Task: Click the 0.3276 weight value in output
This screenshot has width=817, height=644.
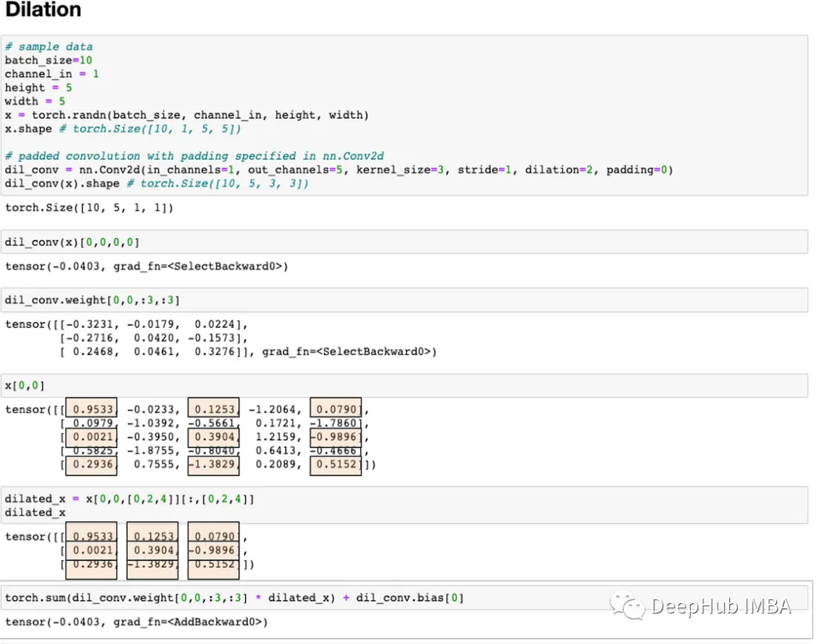Action: 215,352
